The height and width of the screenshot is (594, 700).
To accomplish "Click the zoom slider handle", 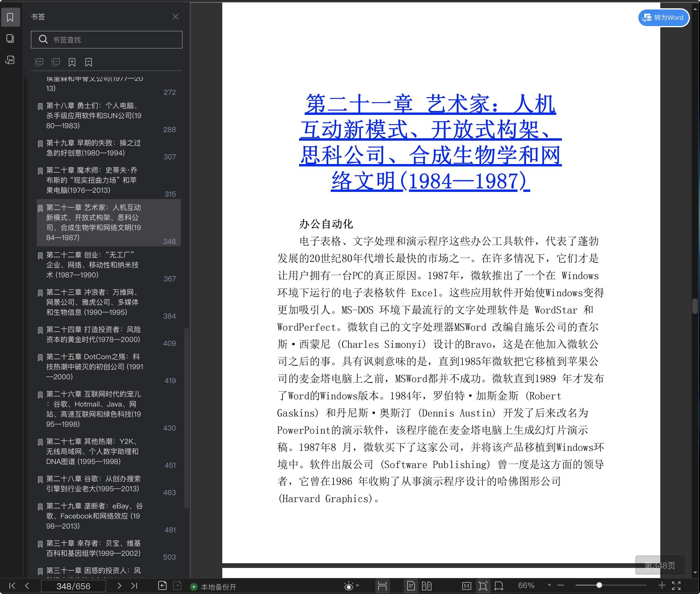I will pyautogui.click(x=599, y=586).
